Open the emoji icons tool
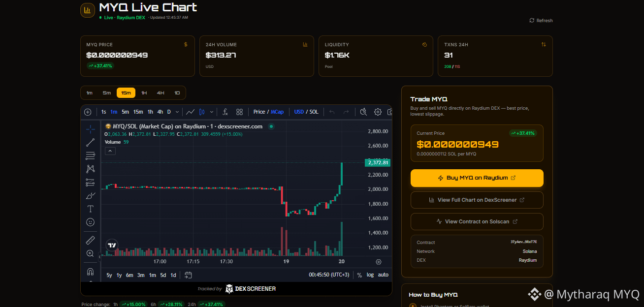 90,222
